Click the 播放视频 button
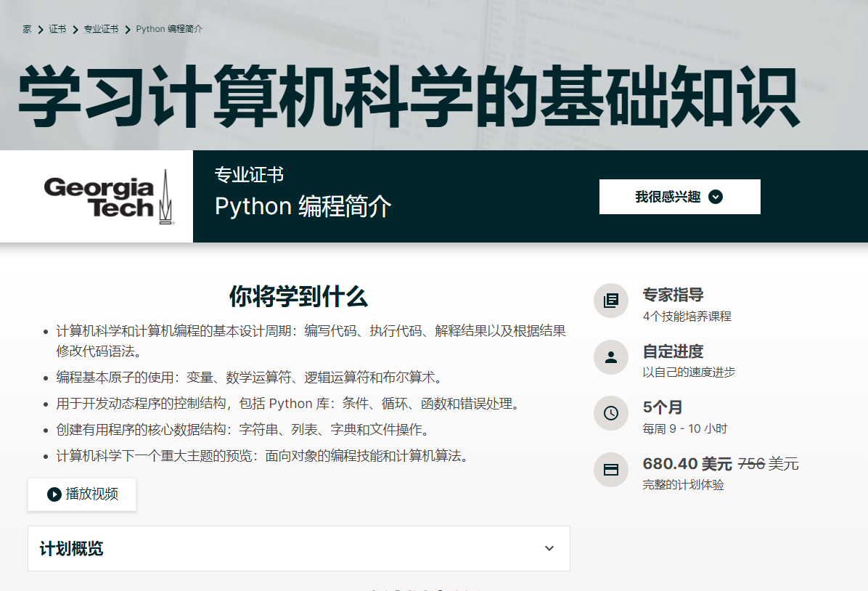This screenshot has height=591, width=868. tap(82, 494)
